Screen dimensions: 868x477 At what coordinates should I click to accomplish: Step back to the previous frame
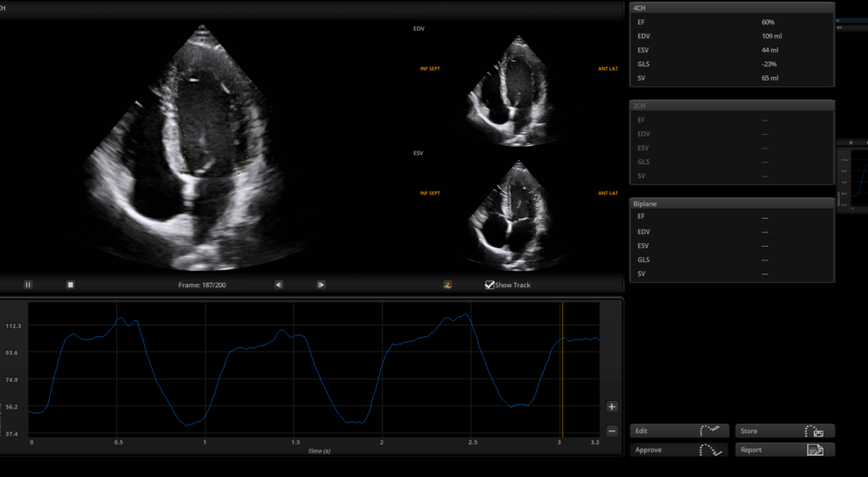pyautogui.click(x=278, y=285)
